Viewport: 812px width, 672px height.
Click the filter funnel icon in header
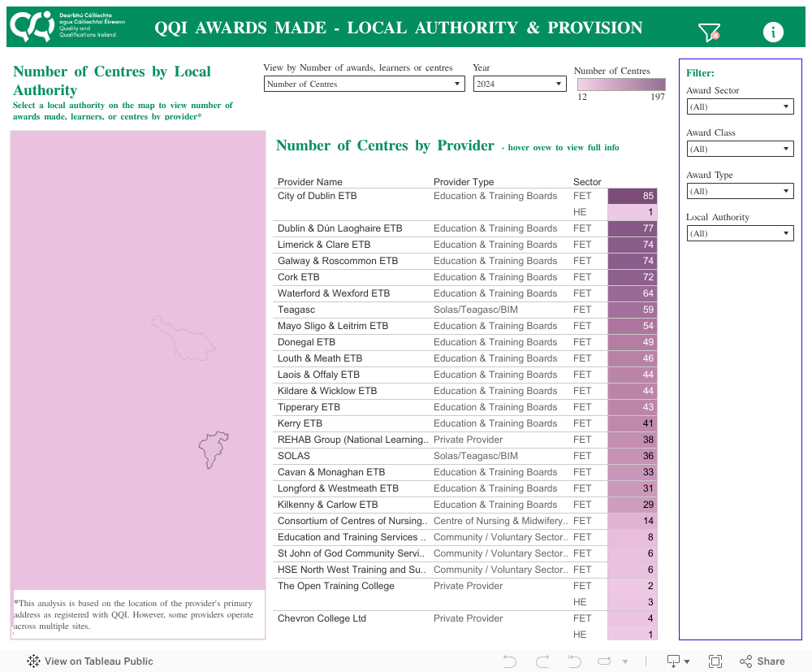coord(709,32)
